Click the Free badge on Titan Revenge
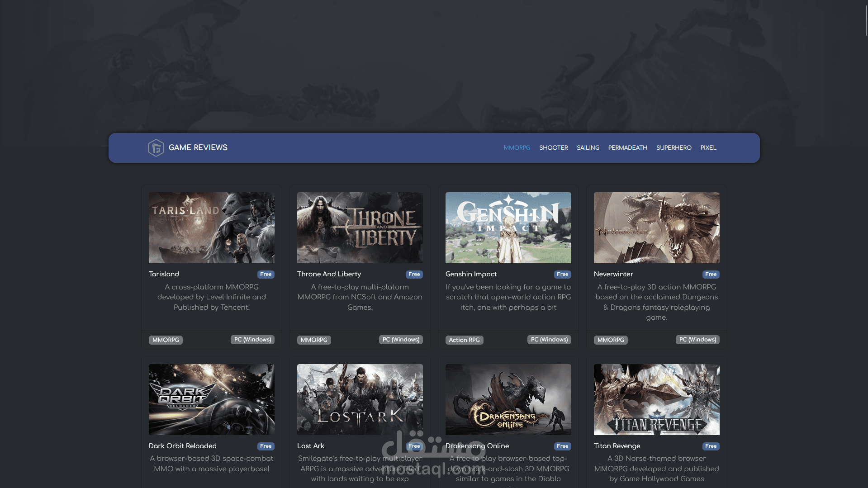The image size is (868, 488). point(711,446)
